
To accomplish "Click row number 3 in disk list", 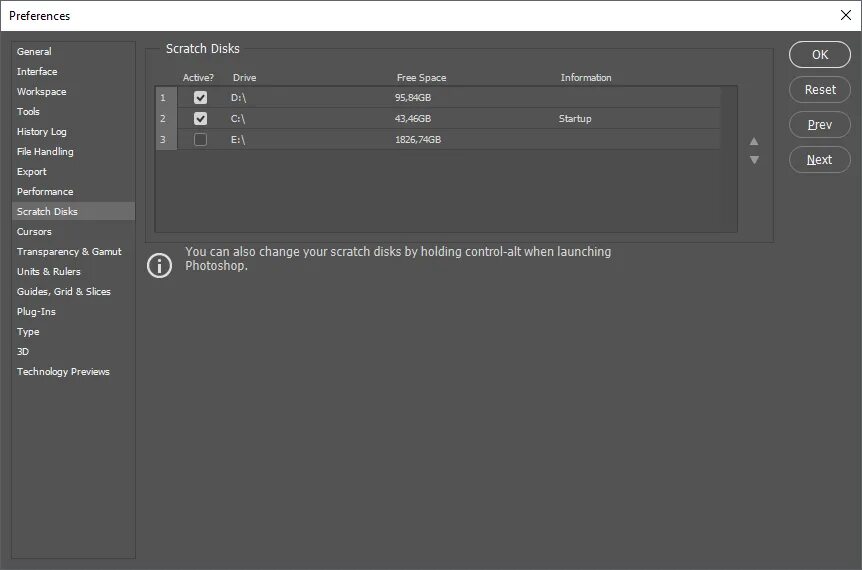I will (163, 140).
